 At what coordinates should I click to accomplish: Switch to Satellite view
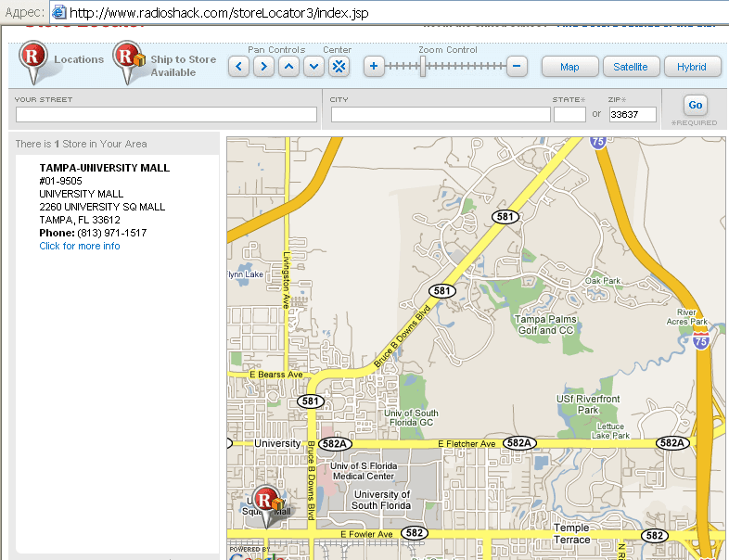(x=631, y=67)
